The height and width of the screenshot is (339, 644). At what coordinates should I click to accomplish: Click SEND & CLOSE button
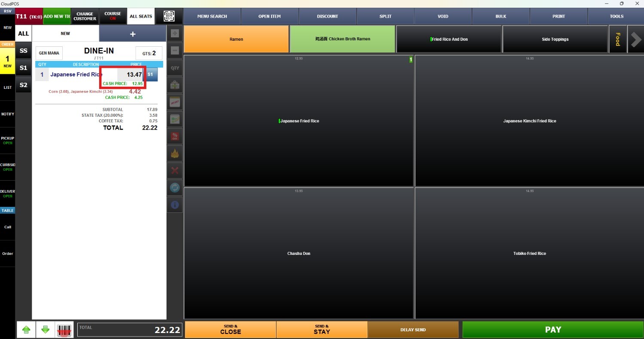pyautogui.click(x=231, y=330)
